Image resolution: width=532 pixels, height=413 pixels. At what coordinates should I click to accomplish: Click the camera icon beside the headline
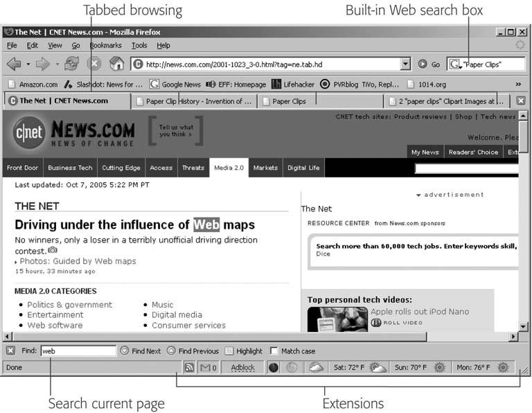tap(53, 250)
